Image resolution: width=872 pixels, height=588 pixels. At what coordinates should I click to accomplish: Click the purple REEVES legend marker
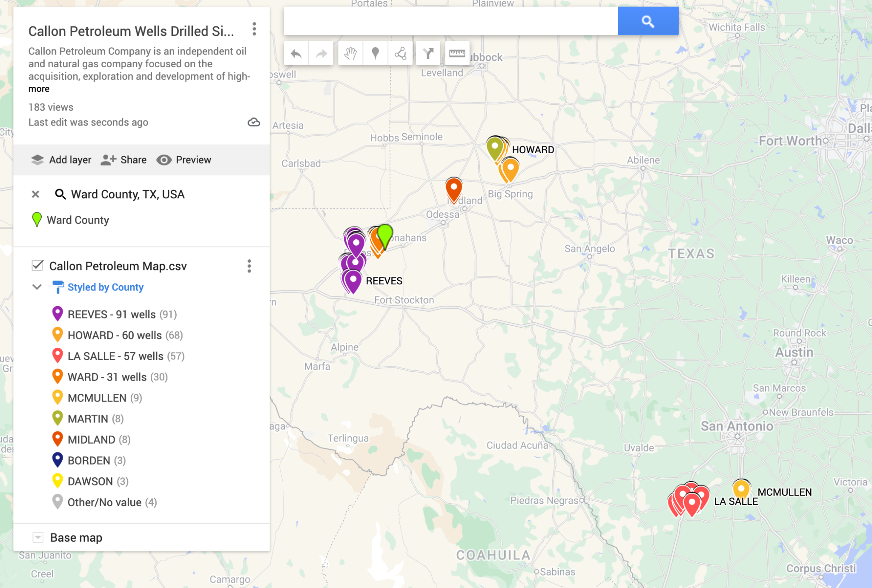57,314
